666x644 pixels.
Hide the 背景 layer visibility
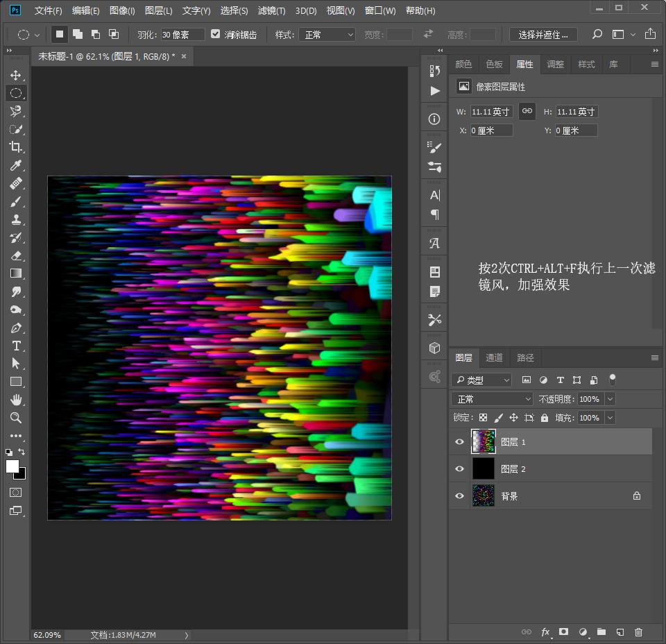pos(459,496)
